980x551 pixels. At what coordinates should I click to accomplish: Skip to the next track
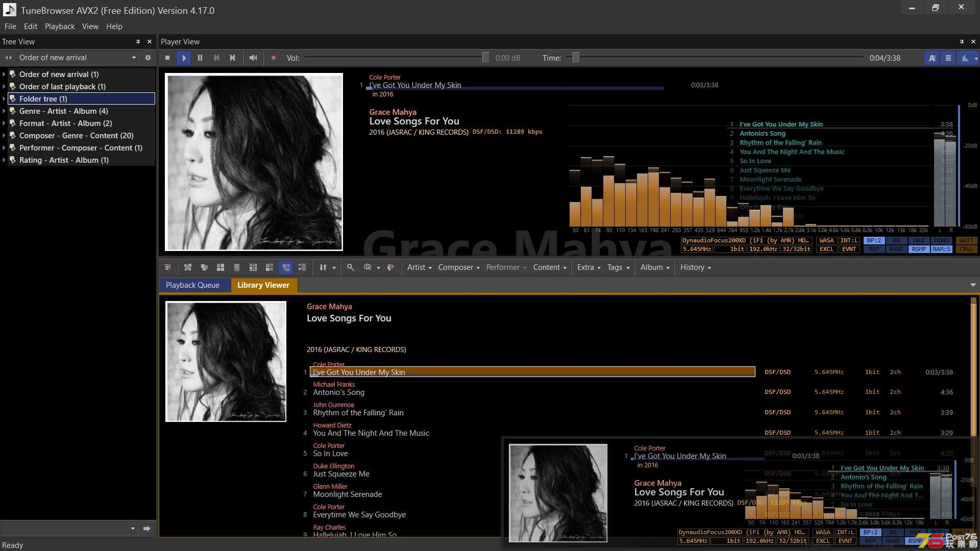(x=233, y=58)
